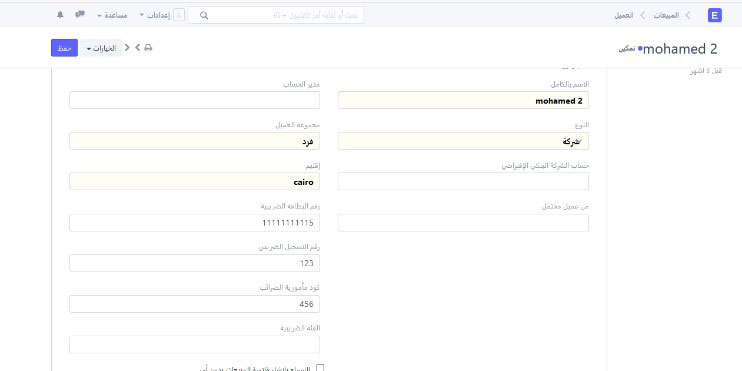Expand the مساعدة help menu
The image size is (742, 371).
tap(112, 15)
